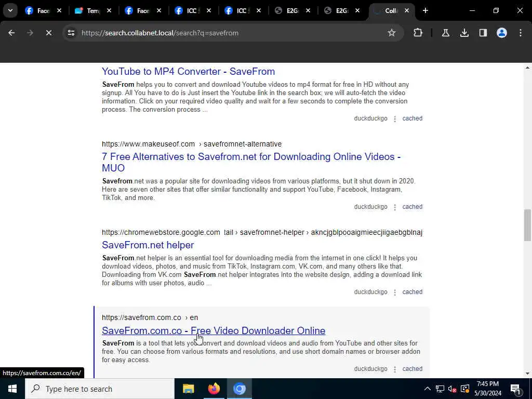Open Chrome Labs flask icon
Viewport: 532px width, 399px height.
445,33
